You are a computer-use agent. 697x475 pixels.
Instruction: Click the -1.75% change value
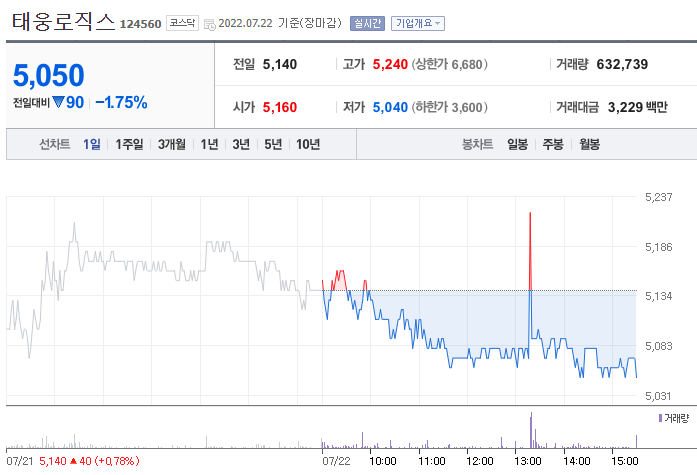(121, 102)
